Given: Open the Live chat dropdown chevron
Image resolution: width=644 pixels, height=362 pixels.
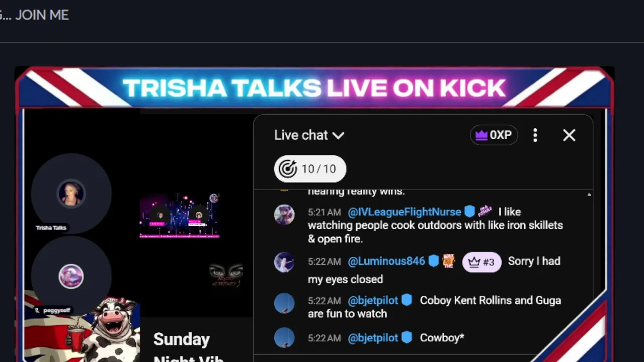Looking at the screenshot, I should point(339,135).
